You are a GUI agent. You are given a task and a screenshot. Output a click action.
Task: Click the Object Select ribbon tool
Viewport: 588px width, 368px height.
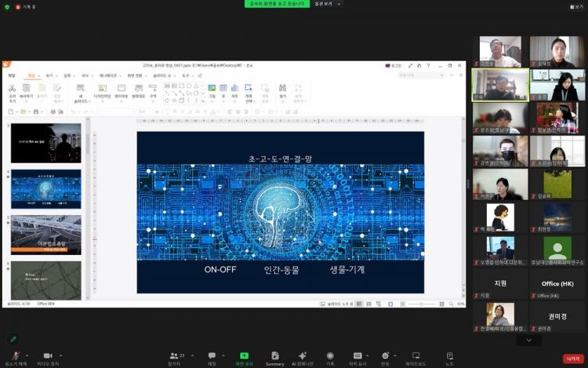coord(249,93)
